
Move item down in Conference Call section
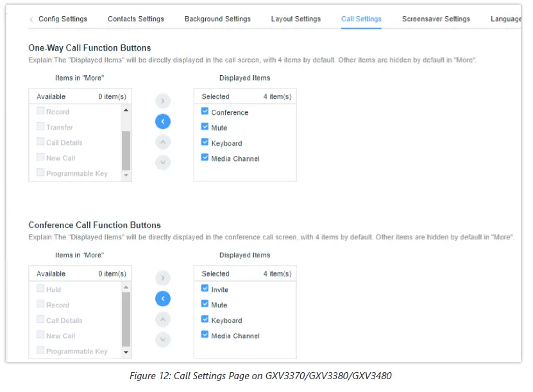tap(163, 339)
